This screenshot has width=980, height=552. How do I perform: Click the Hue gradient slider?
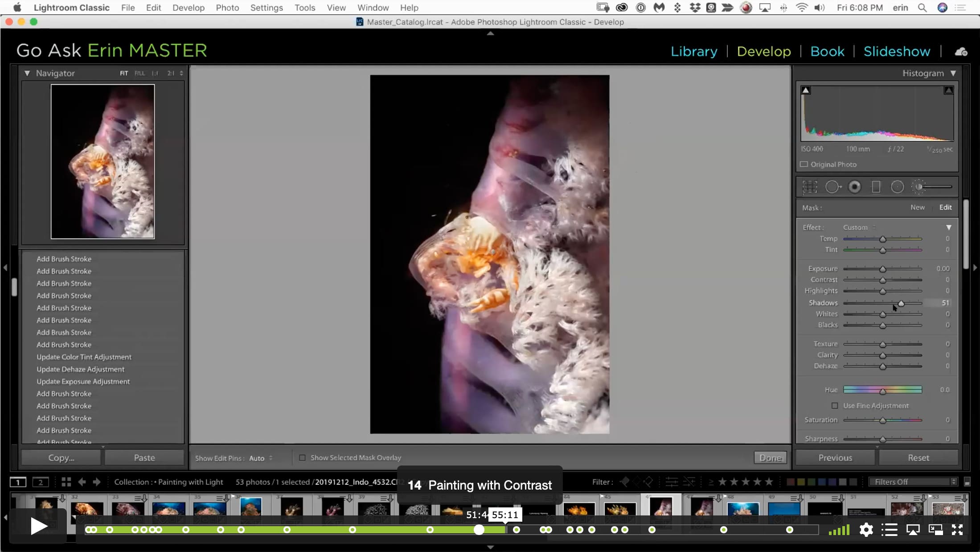(882, 390)
